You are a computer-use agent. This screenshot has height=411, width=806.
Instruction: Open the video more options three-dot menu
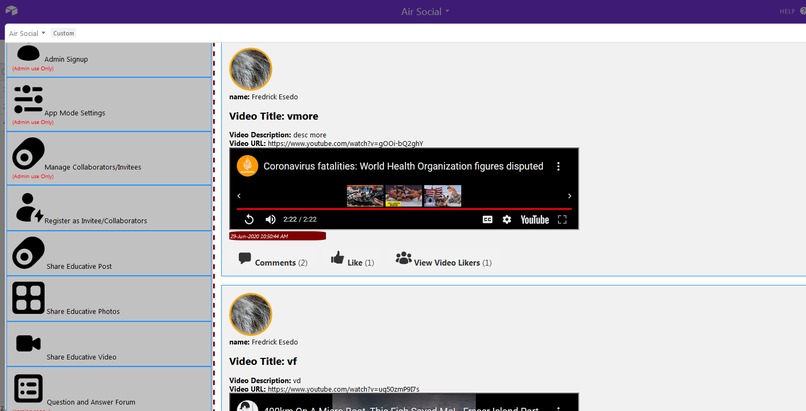pyautogui.click(x=558, y=166)
